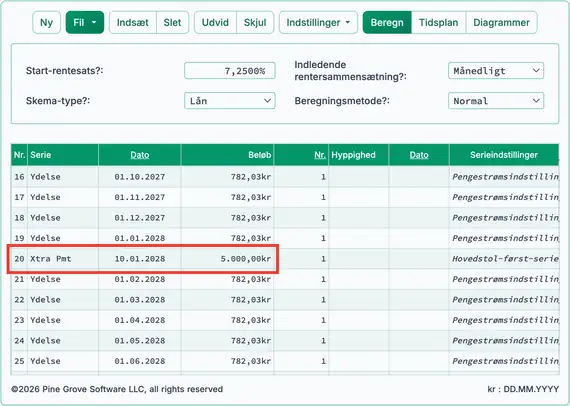Select the Beregn tab
This screenshot has width=570, height=406.
coord(387,23)
